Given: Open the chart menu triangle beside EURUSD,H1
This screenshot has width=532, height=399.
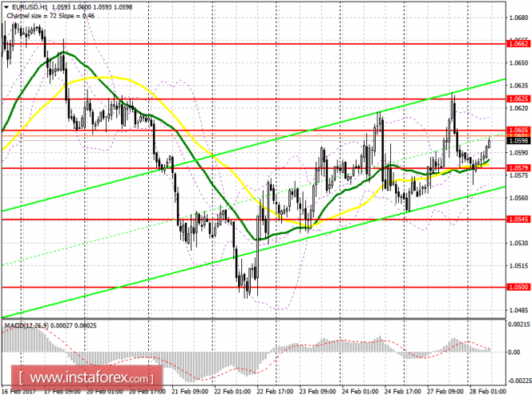Looking at the screenshot, I should 6,6.
